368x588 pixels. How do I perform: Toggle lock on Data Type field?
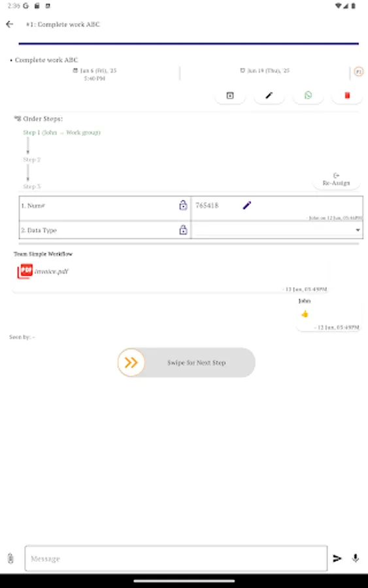click(x=183, y=229)
